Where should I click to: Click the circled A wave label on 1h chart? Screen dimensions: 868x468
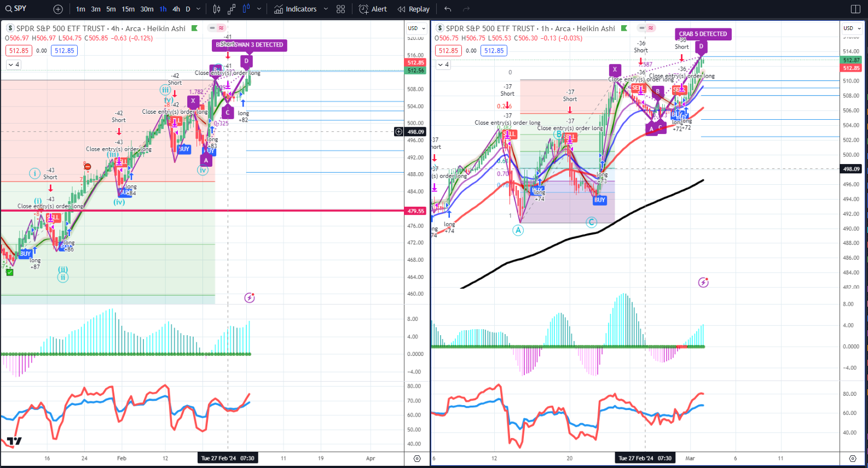[518, 230]
